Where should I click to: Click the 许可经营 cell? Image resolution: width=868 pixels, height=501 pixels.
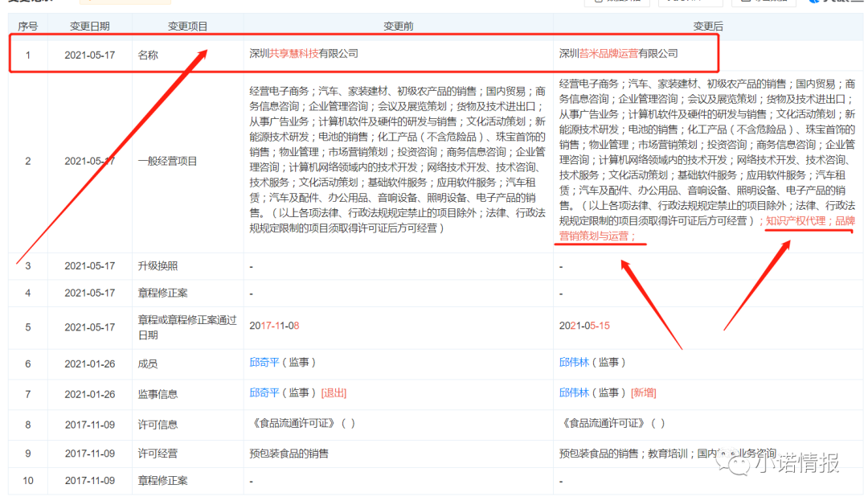(x=158, y=454)
